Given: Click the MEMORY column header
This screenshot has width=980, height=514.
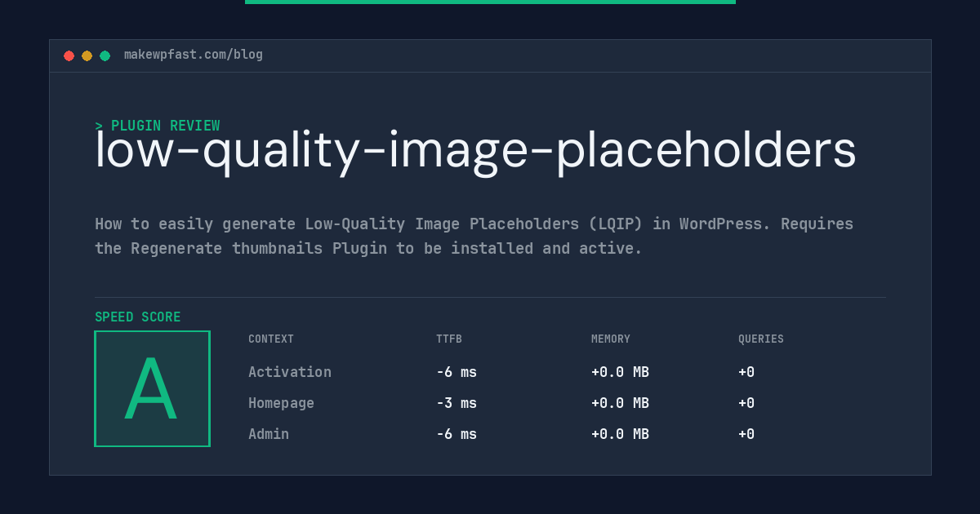Looking at the screenshot, I should pyautogui.click(x=611, y=339).
